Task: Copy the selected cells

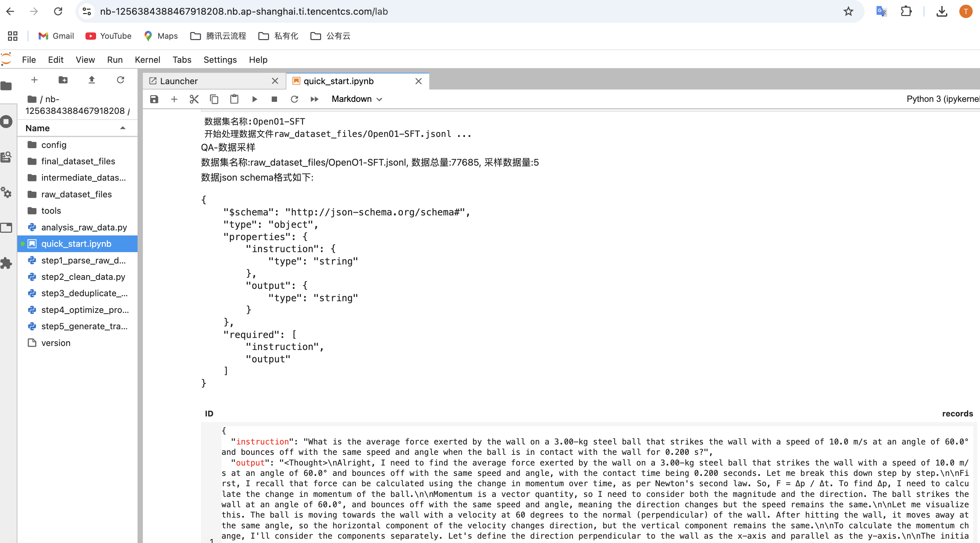Action: click(214, 99)
